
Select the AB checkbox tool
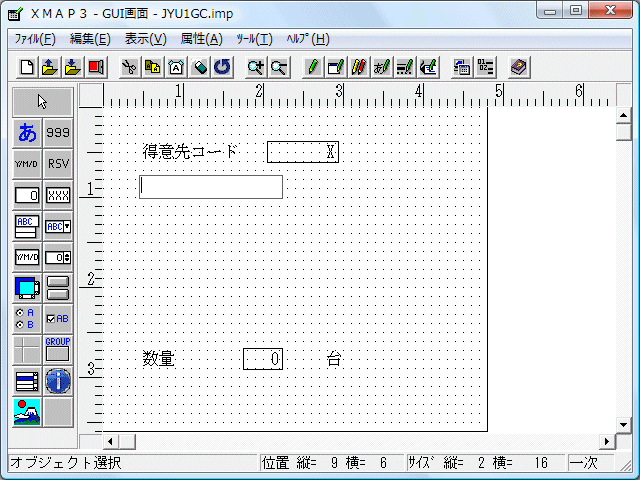[58, 319]
